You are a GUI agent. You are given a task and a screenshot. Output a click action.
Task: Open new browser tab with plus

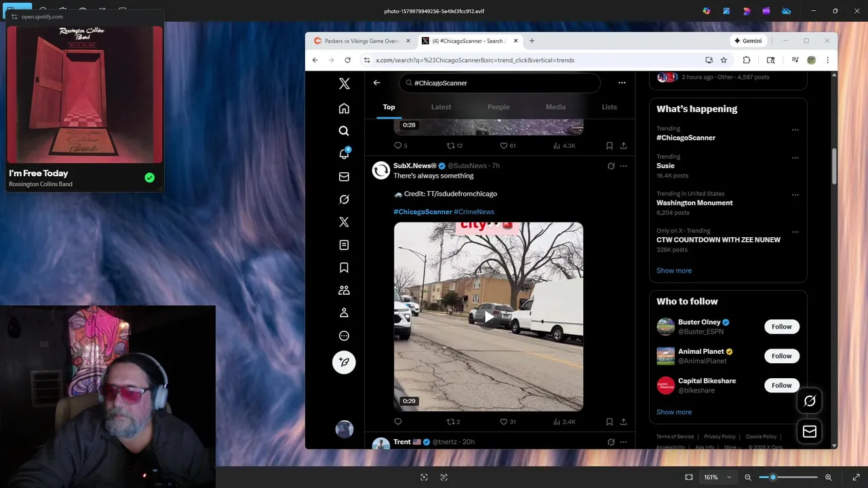point(532,41)
